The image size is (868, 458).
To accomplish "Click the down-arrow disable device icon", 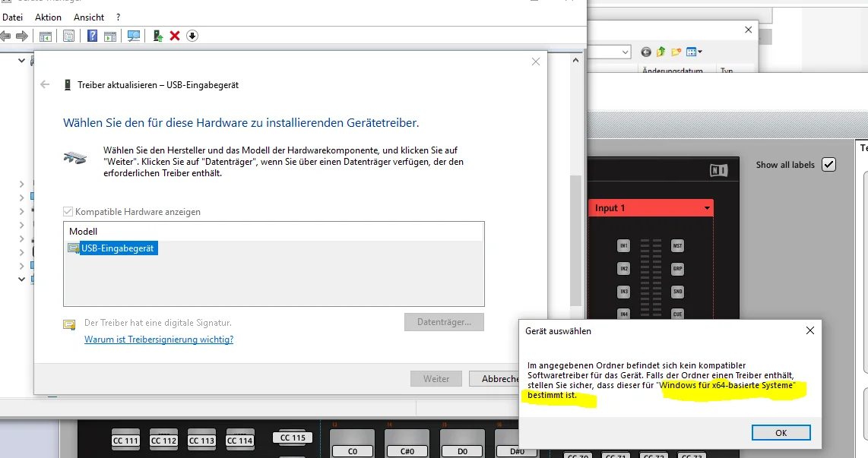I will coord(192,36).
